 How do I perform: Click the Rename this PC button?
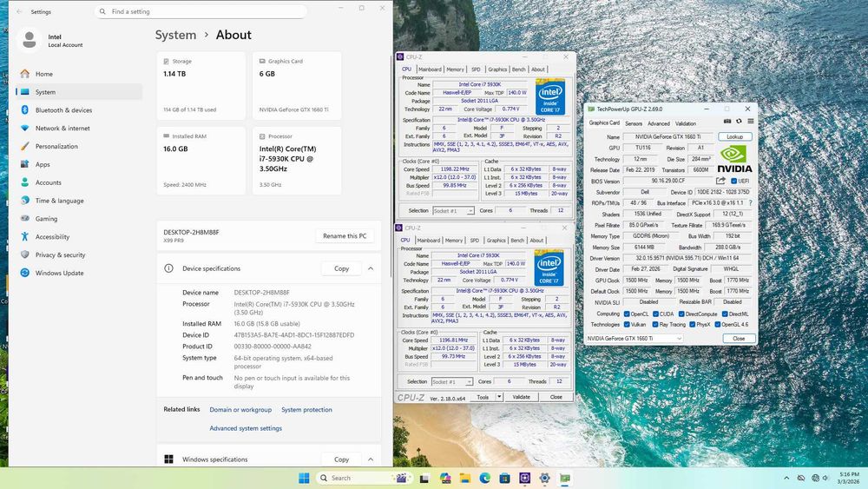345,236
